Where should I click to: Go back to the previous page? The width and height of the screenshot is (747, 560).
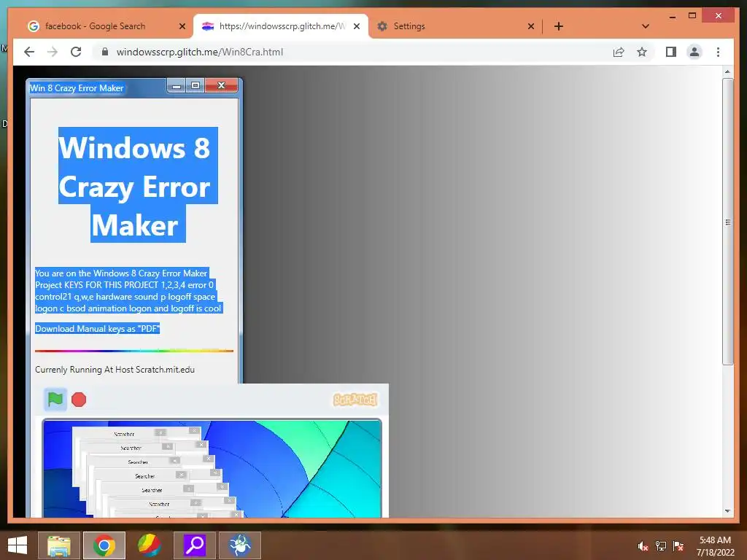29,52
